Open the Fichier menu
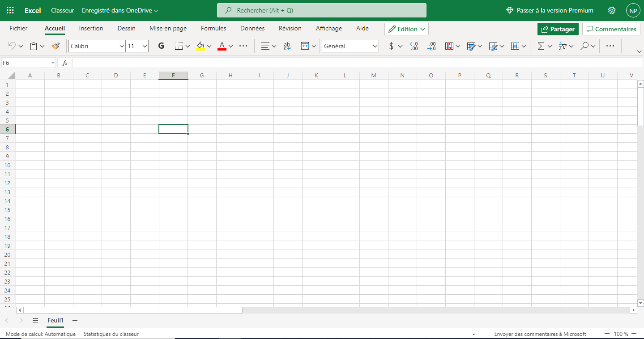The image size is (644, 339). point(18,28)
